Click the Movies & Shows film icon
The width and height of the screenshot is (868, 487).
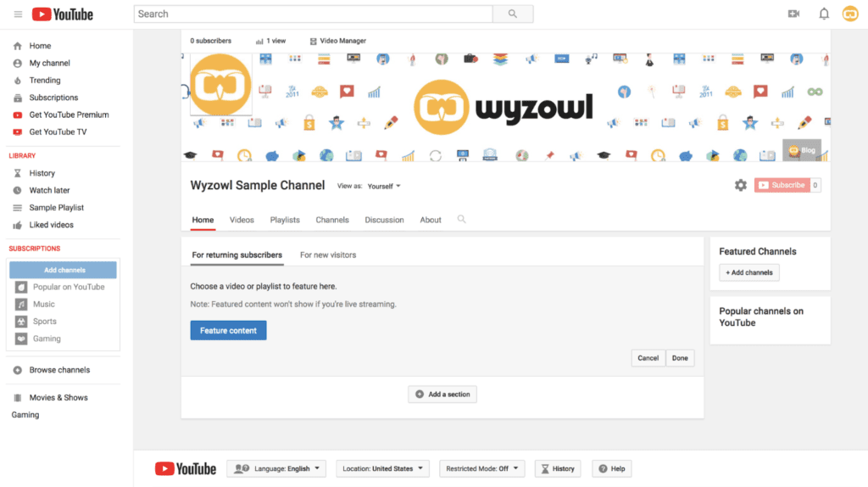pyautogui.click(x=18, y=398)
